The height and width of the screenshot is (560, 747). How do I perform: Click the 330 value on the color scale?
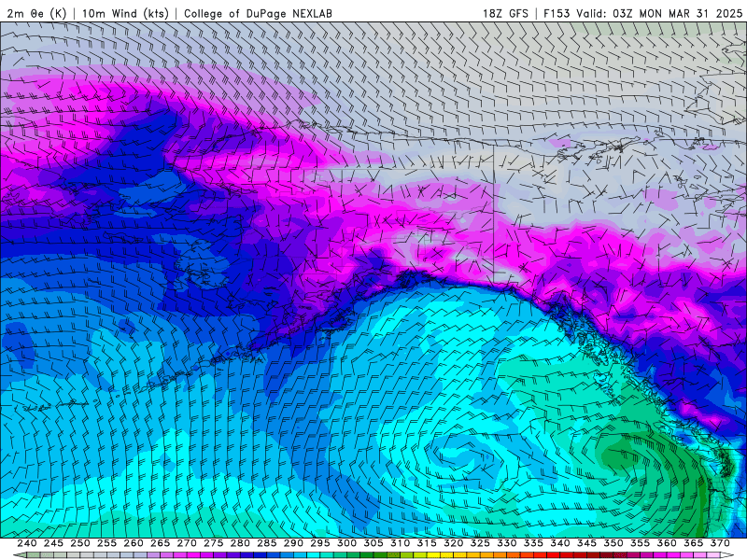click(507, 543)
